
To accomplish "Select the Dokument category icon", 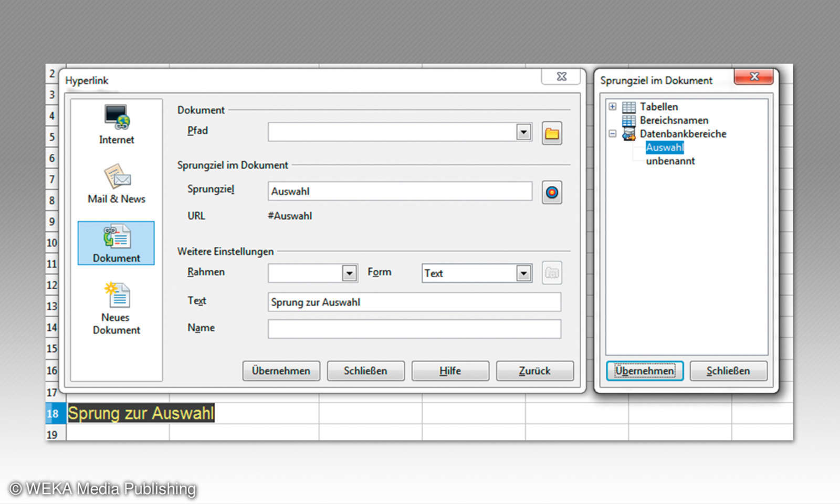I will [115, 243].
